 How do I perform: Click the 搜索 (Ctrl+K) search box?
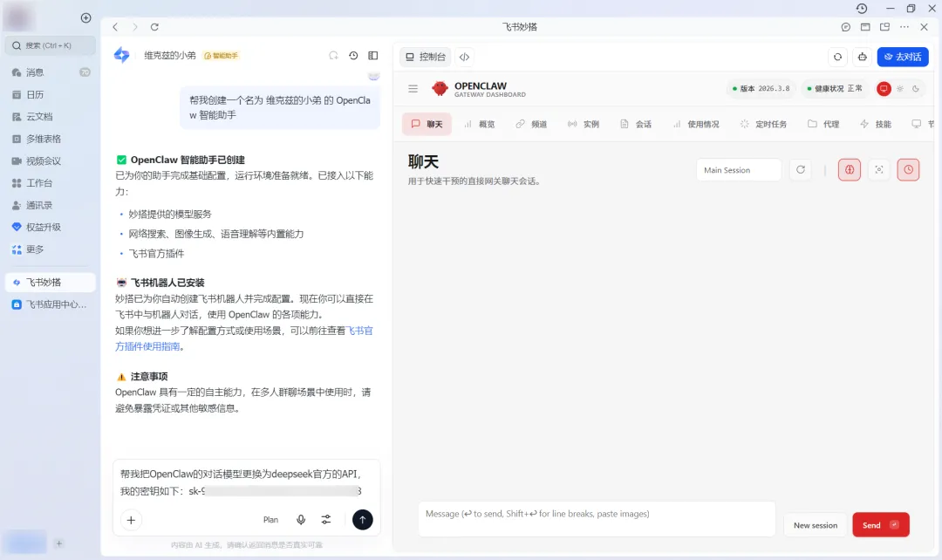(x=51, y=45)
